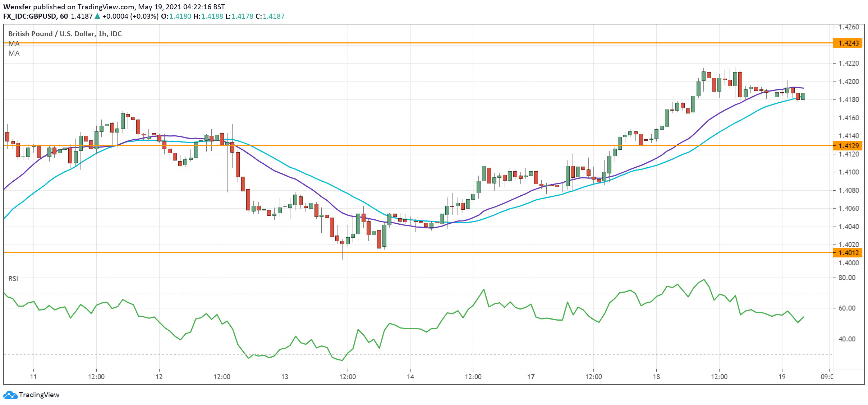Open the British Pound / U.S. Dollar chart title
This screenshot has height=405, width=868.
(x=65, y=34)
